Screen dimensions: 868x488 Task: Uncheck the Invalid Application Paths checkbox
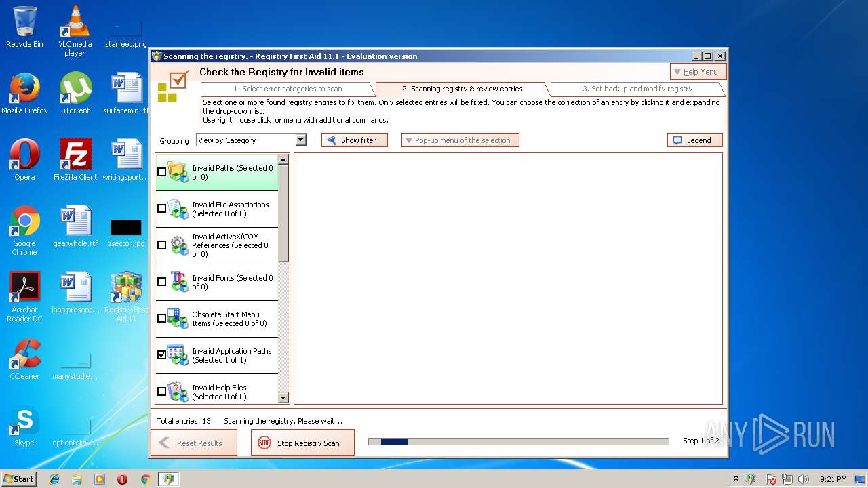[x=161, y=355]
